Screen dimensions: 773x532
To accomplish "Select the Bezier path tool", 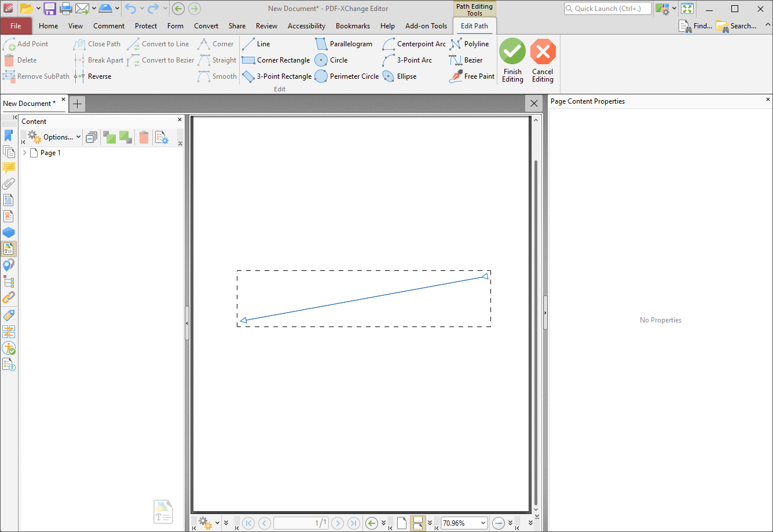I will tap(467, 60).
